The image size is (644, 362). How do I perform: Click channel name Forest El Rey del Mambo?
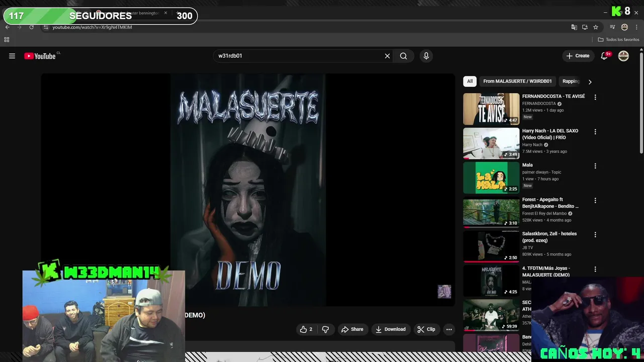pyautogui.click(x=544, y=213)
